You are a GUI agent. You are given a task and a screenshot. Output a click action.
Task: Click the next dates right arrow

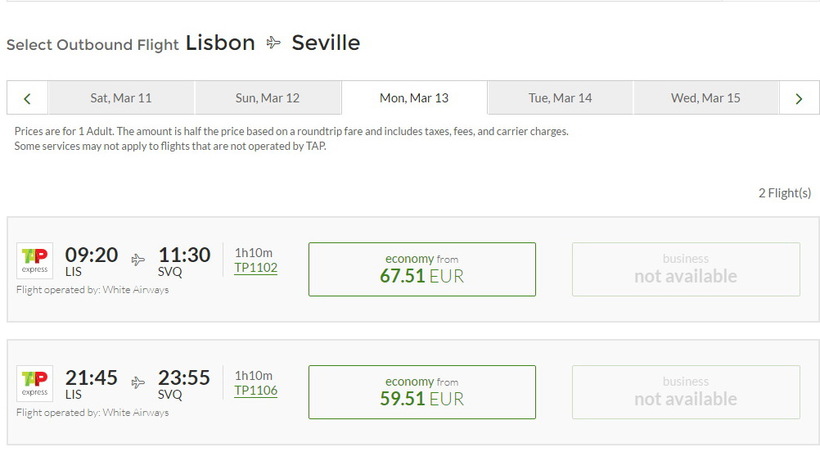(x=798, y=98)
